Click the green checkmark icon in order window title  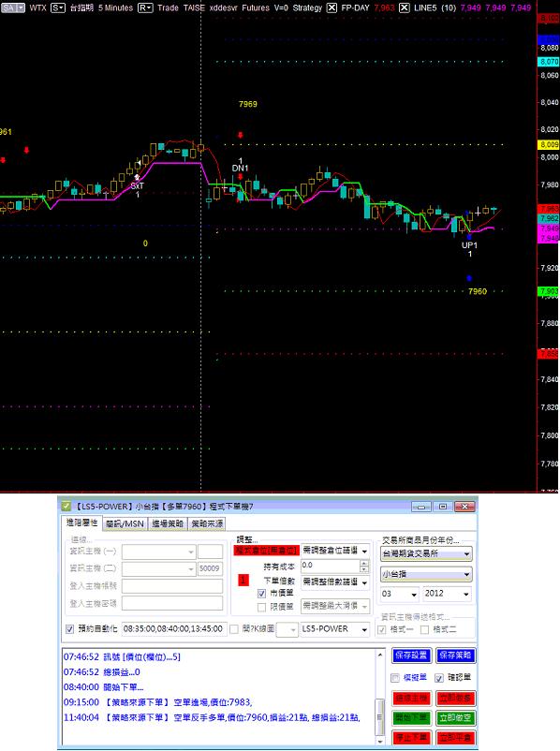pos(66,506)
